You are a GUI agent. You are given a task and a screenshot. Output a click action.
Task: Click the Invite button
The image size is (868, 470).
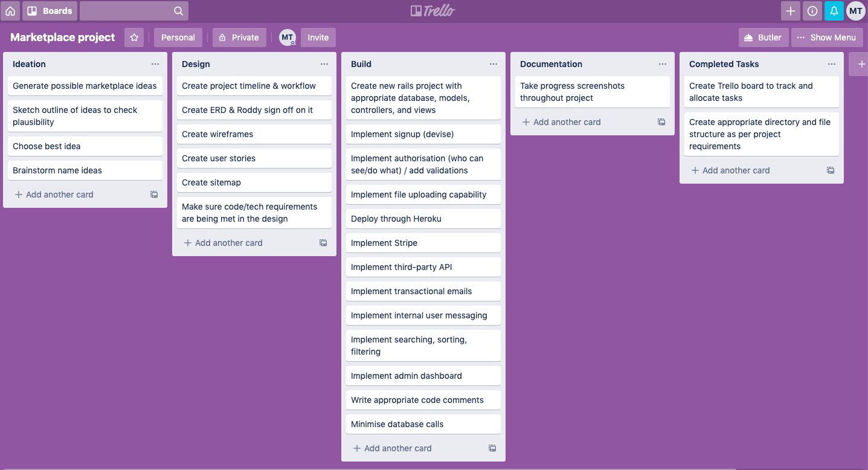pyautogui.click(x=318, y=37)
